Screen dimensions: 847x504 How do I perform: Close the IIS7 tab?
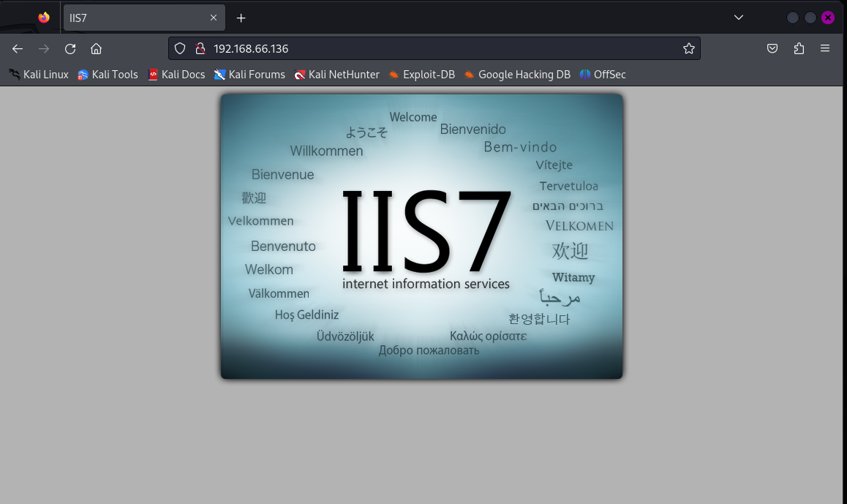(x=214, y=18)
